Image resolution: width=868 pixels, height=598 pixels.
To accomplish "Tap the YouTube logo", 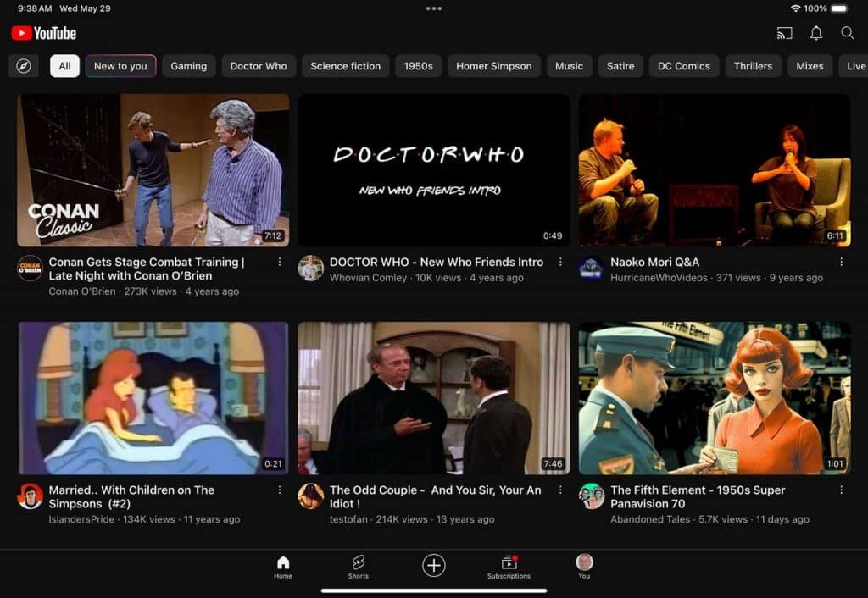I will (x=44, y=33).
